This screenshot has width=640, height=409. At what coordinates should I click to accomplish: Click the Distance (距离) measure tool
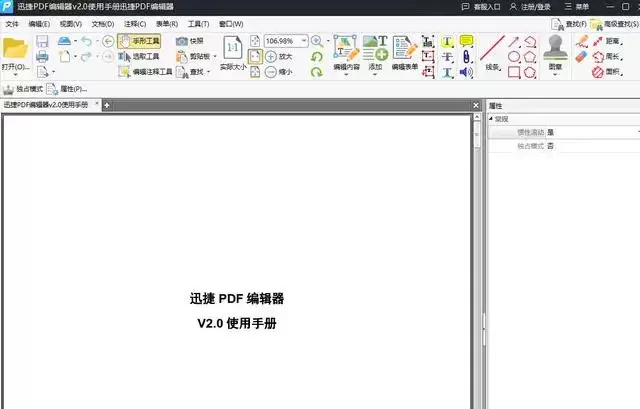(606, 41)
